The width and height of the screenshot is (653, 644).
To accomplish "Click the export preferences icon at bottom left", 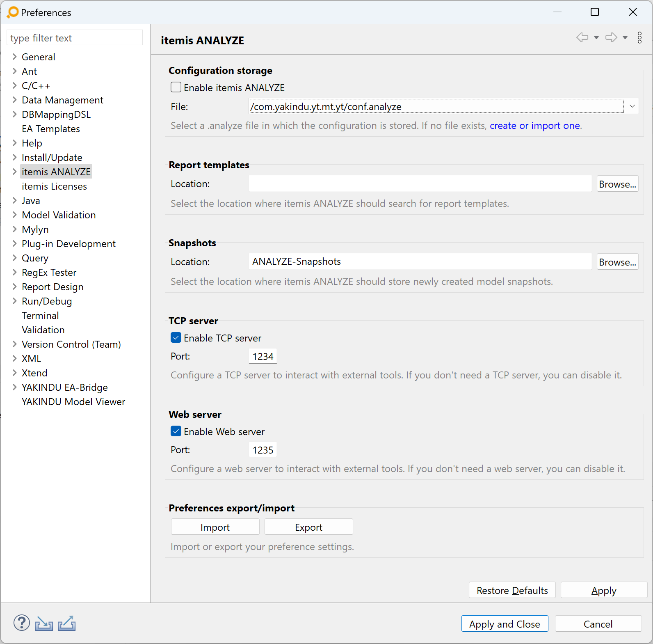I will (x=66, y=623).
